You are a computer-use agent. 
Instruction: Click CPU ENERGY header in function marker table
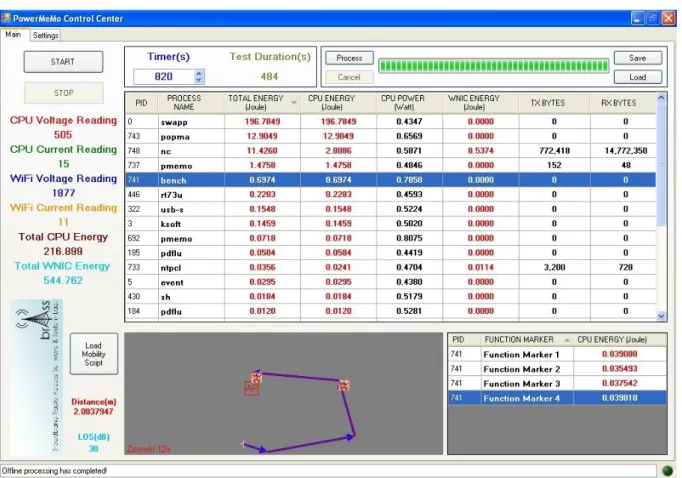point(620,340)
